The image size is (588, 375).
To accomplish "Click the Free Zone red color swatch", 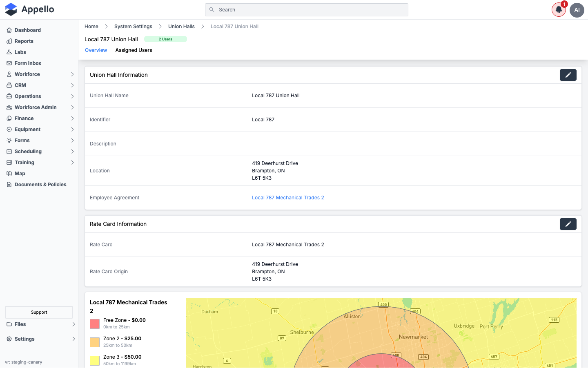I will (95, 324).
